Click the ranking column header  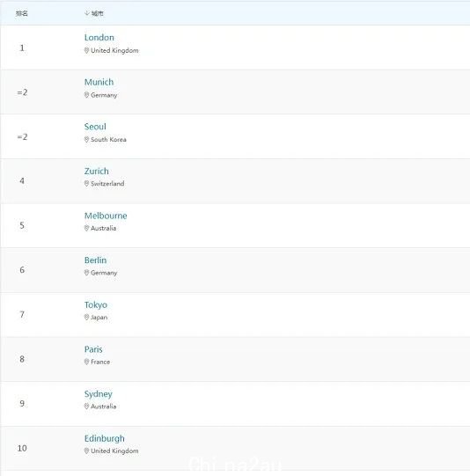coord(22,13)
